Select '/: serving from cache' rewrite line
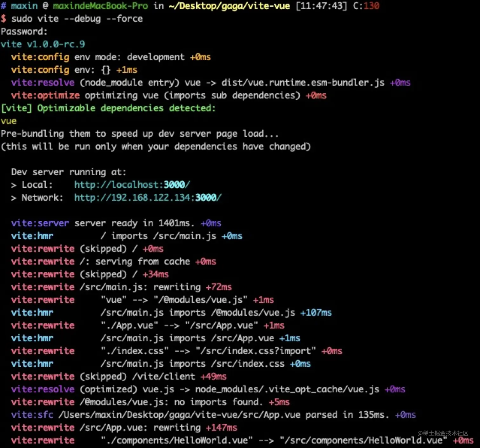Screen dimensions: 480x448 [114, 262]
